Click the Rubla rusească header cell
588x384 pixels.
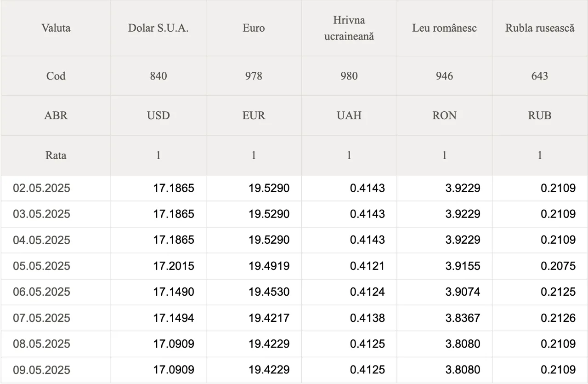click(x=540, y=28)
